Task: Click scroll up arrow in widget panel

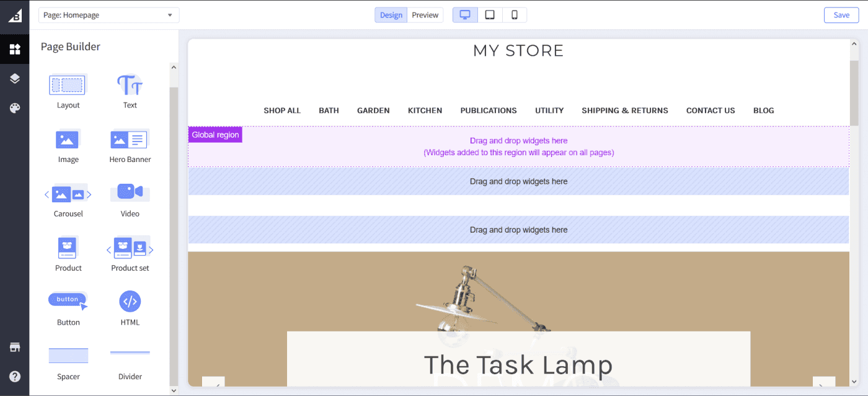Action: pos(174,68)
